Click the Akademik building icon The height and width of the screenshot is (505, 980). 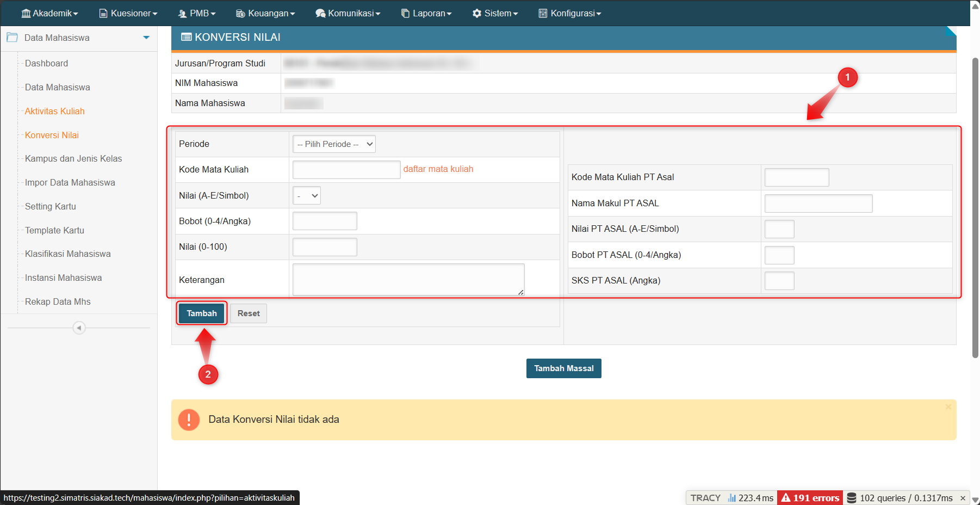26,13
